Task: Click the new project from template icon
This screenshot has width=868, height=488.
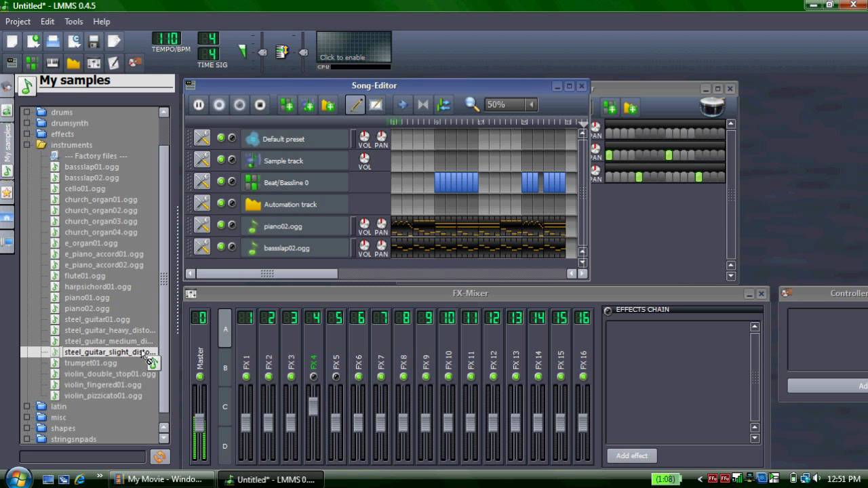Action: (33, 42)
